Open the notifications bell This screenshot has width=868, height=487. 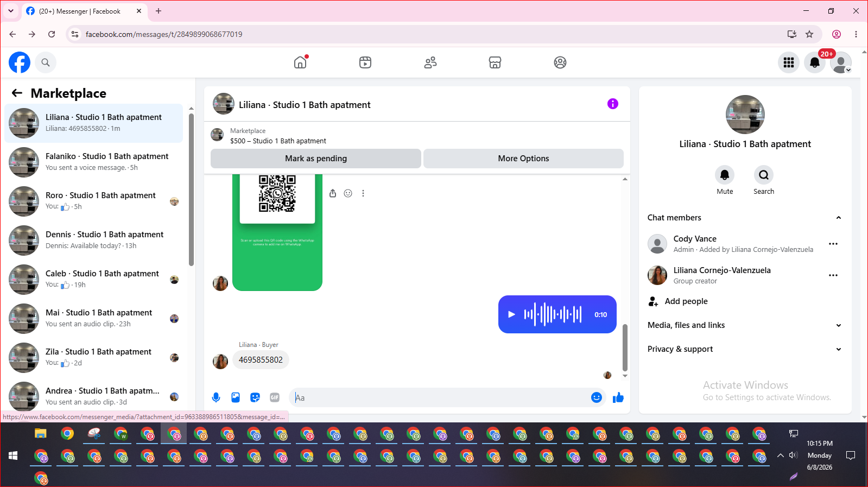815,62
